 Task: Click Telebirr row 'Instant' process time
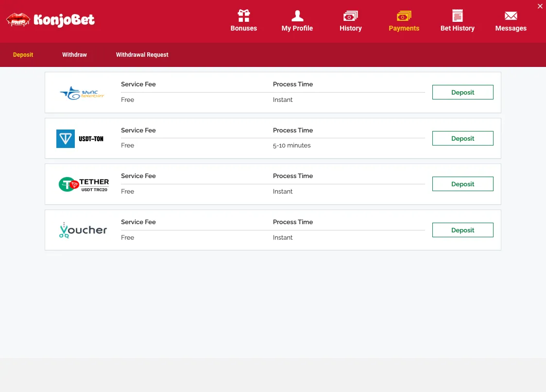tap(282, 100)
